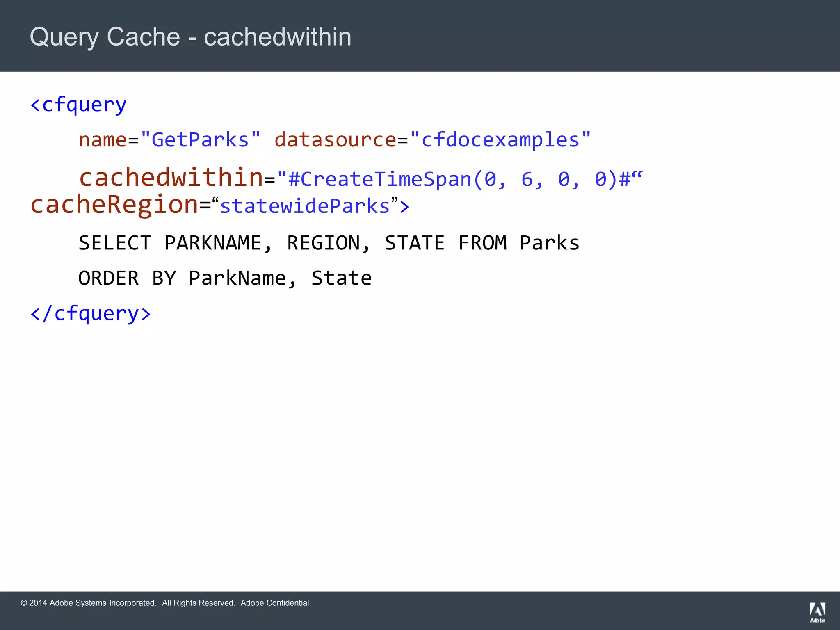Click the 'statewideParks' value text
Image resolution: width=840 pixels, height=630 pixels.
[x=305, y=206]
